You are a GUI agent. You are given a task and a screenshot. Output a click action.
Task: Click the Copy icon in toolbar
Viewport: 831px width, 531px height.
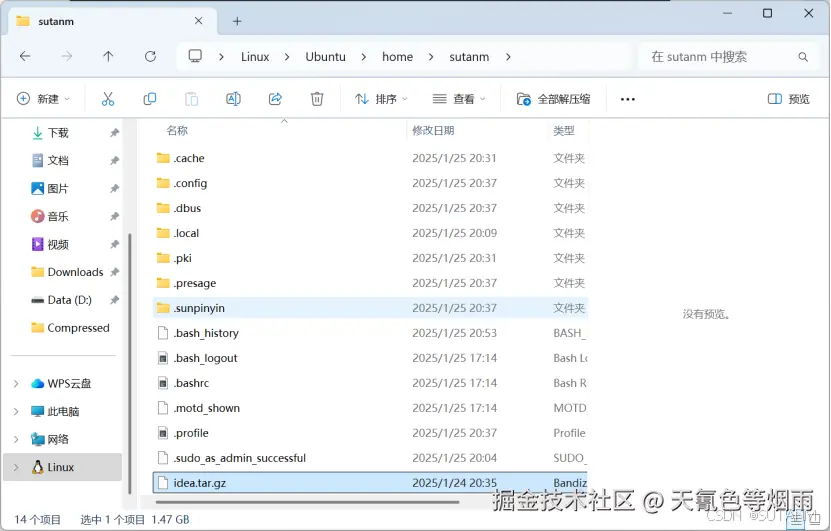[149, 99]
